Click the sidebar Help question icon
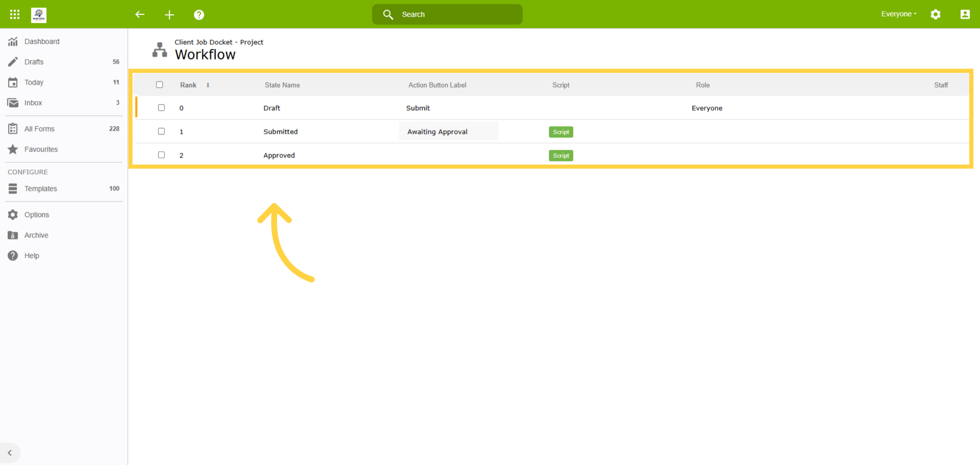The height and width of the screenshot is (465, 980). [x=13, y=255]
